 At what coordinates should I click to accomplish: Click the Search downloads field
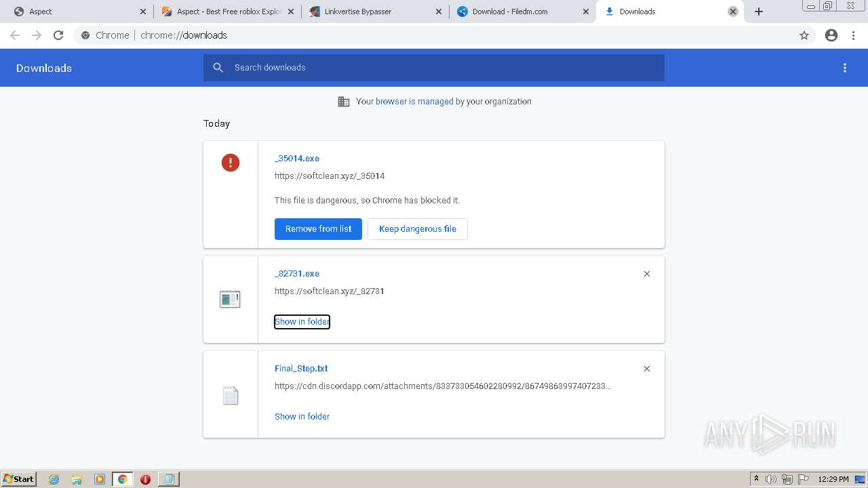pyautogui.click(x=434, y=68)
